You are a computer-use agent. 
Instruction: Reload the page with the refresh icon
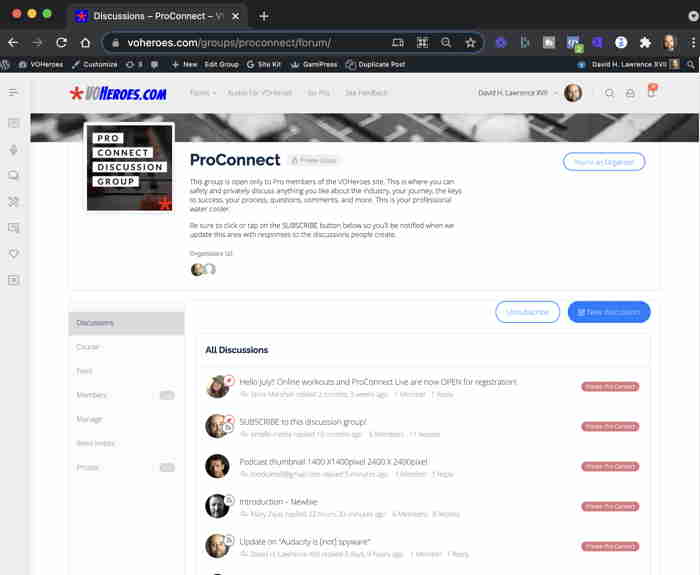61,43
